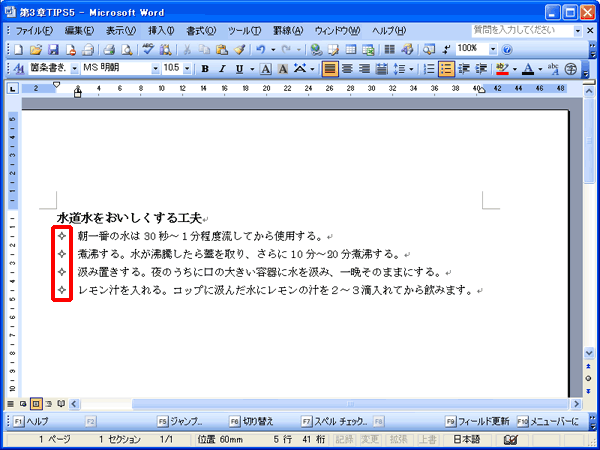Open the 編集(E) menu
Viewport: 600px width, 450px height.
pos(79,31)
